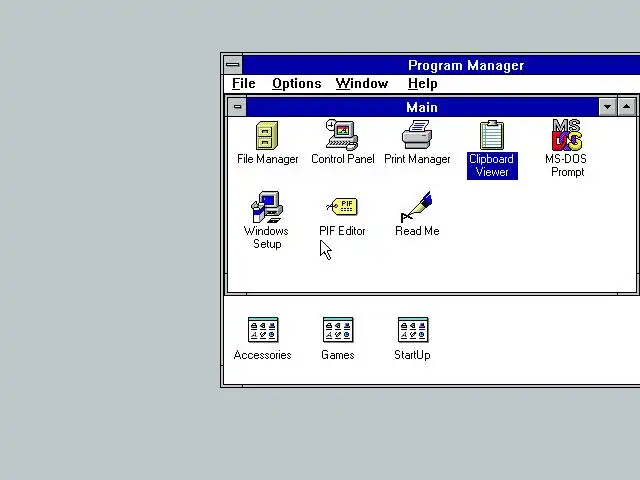Click the MS-DOS Prompt label text
Viewport: 640px width, 480px height.
[567, 165]
